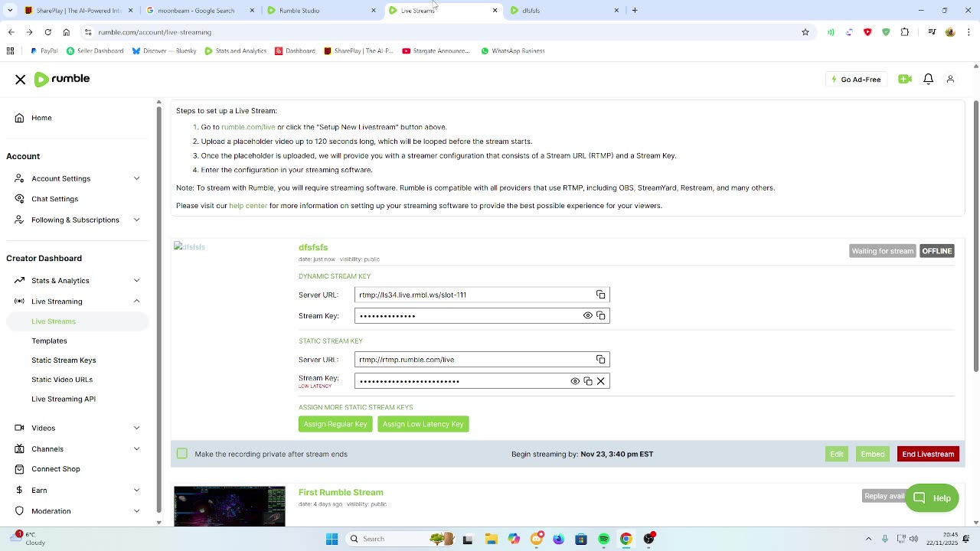
Task: Open Live Streaming API page
Action: click(64, 399)
